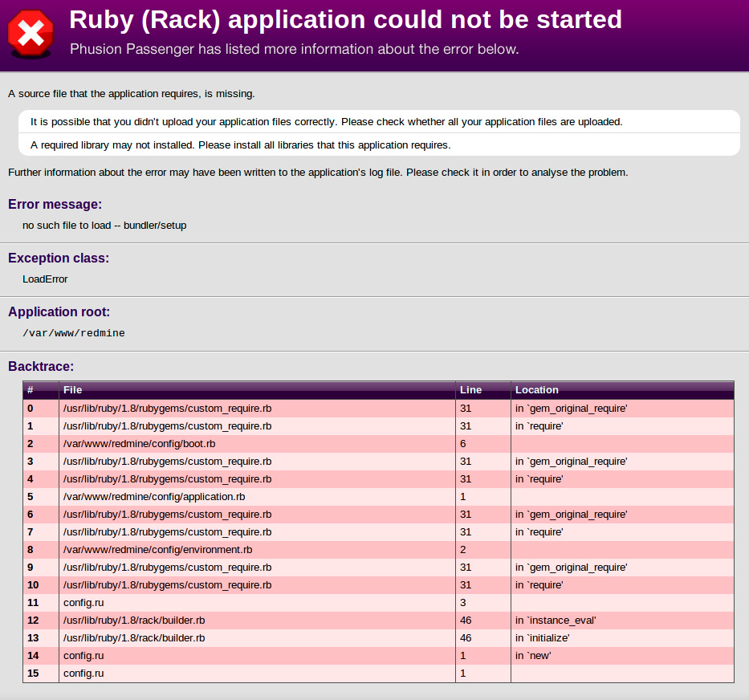Click the 'Ruby (Rack) application could not be started' title
The width and height of the screenshot is (749, 700).
coord(345,19)
